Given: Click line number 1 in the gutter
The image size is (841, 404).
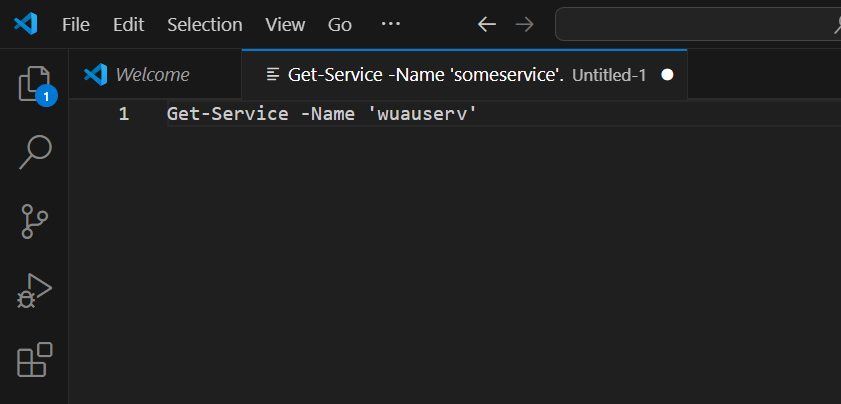Looking at the screenshot, I should 124,114.
